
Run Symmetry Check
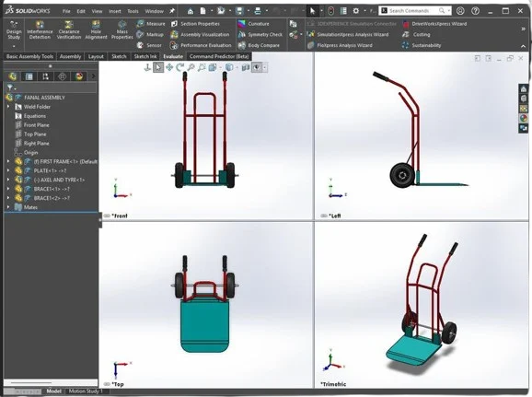tap(260, 34)
